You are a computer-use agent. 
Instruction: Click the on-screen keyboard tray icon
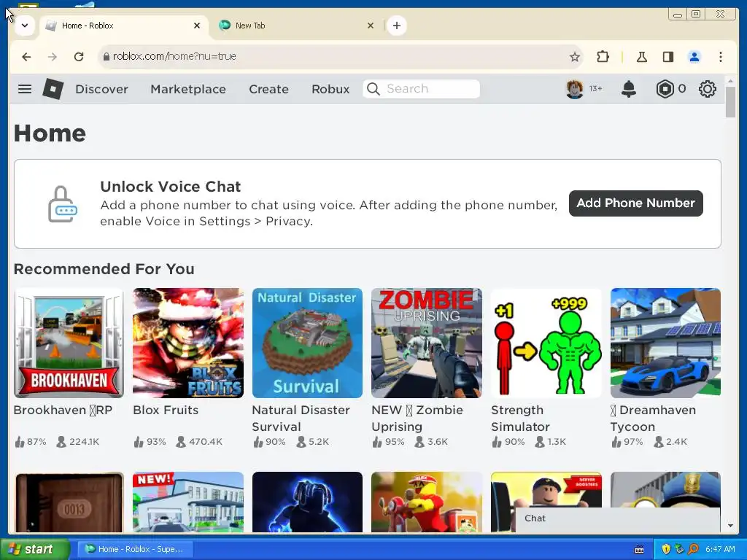pos(639,550)
